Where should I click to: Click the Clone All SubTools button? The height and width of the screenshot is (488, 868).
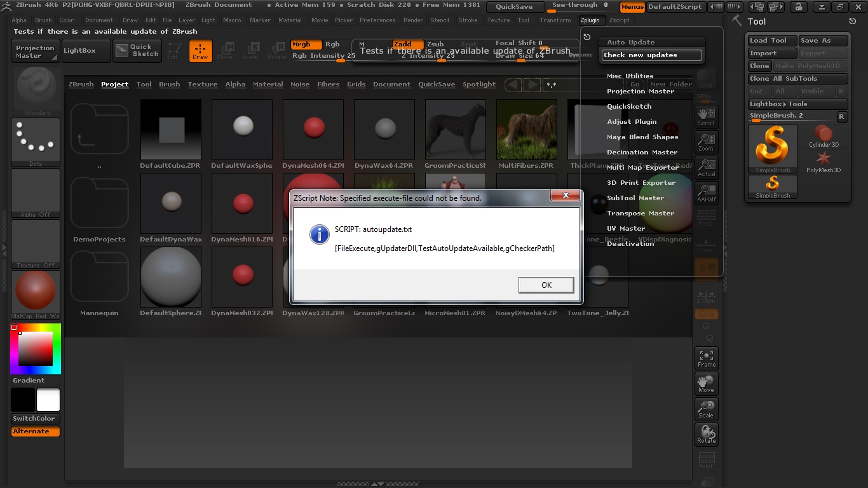(798, 79)
